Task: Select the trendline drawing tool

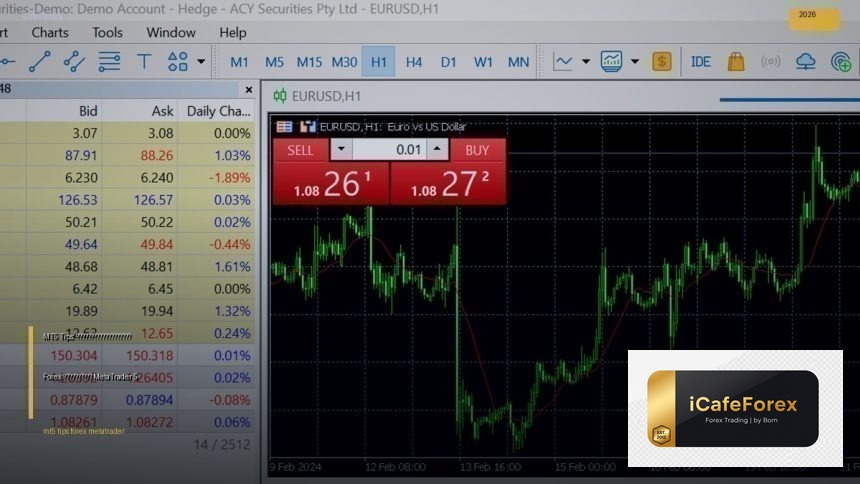Action: coord(39,61)
